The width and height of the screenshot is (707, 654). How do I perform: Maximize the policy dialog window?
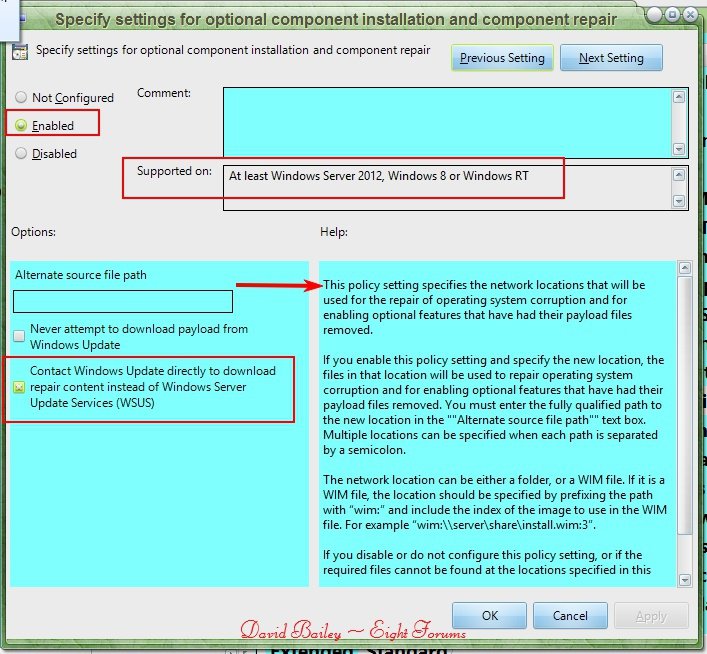pos(672,14)
